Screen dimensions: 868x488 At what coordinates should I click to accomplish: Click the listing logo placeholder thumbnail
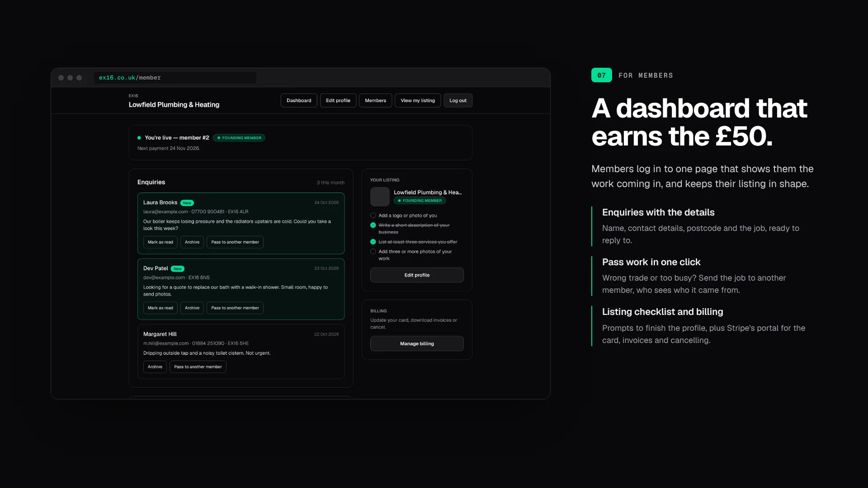point(380,197)
